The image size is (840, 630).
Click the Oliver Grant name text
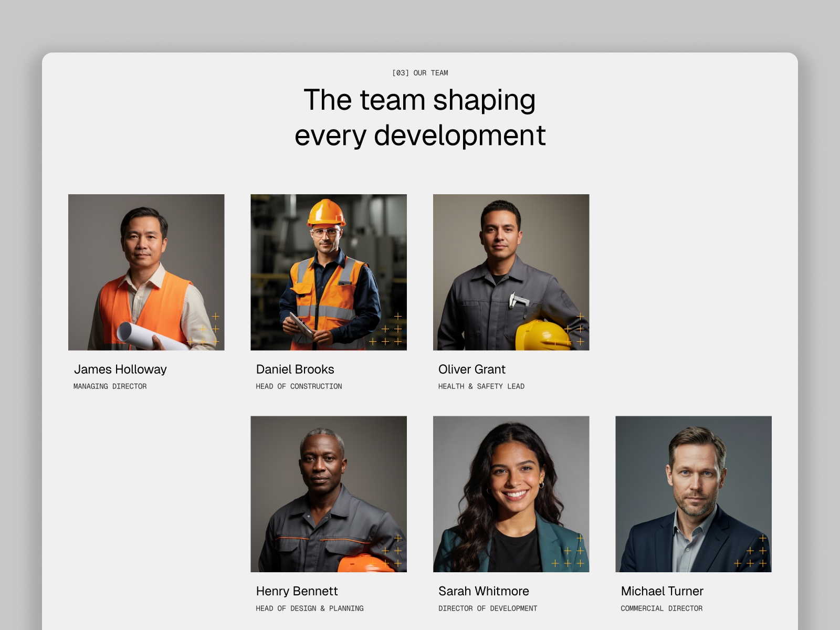click(x=471, y=369)
